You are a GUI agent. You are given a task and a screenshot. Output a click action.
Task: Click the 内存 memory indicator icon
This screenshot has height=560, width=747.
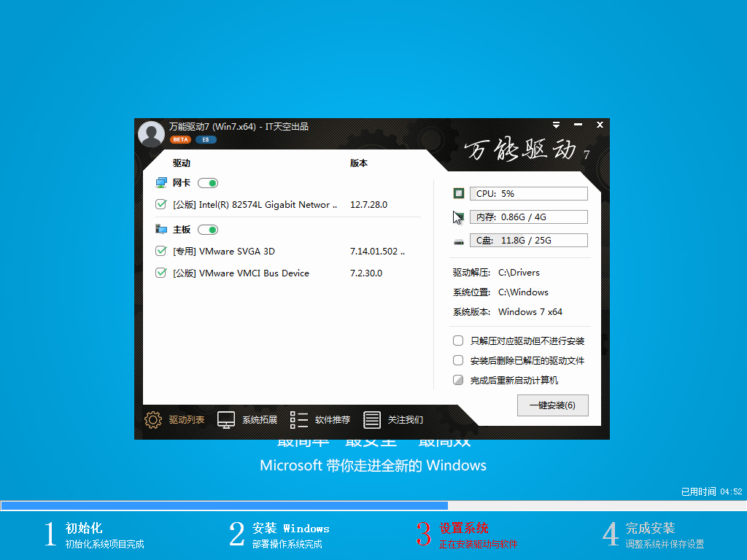pos(458,216)
